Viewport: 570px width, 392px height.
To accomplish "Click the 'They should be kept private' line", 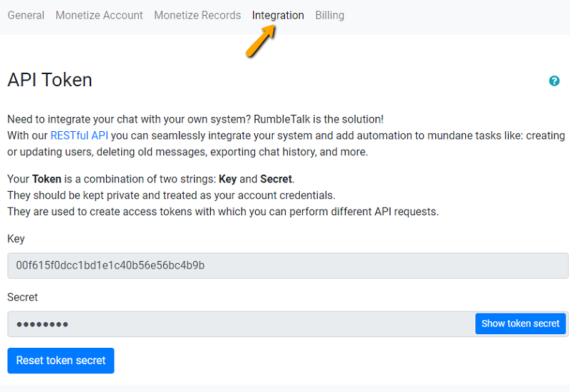I will point(171,195).
